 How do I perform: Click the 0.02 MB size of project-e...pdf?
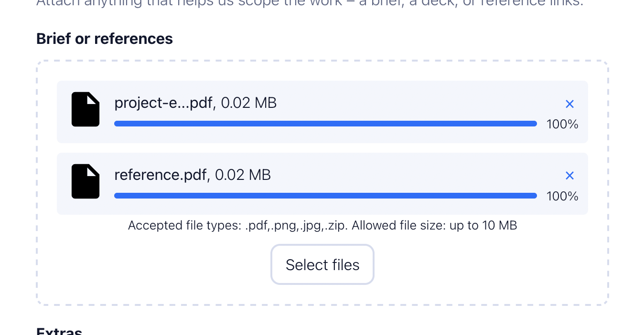[249, 103]
